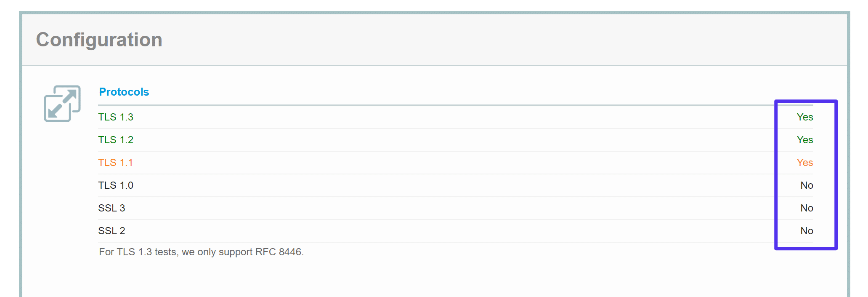Click the top edge of blue highlight box
The width and height of the screenshot is (868, 297).
click(806, 101)
